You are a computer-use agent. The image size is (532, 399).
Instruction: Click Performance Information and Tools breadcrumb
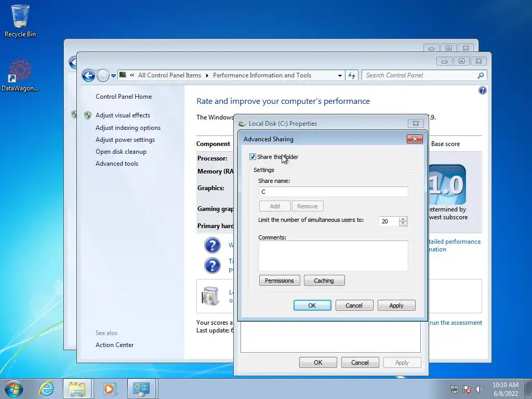coord(262,75)
